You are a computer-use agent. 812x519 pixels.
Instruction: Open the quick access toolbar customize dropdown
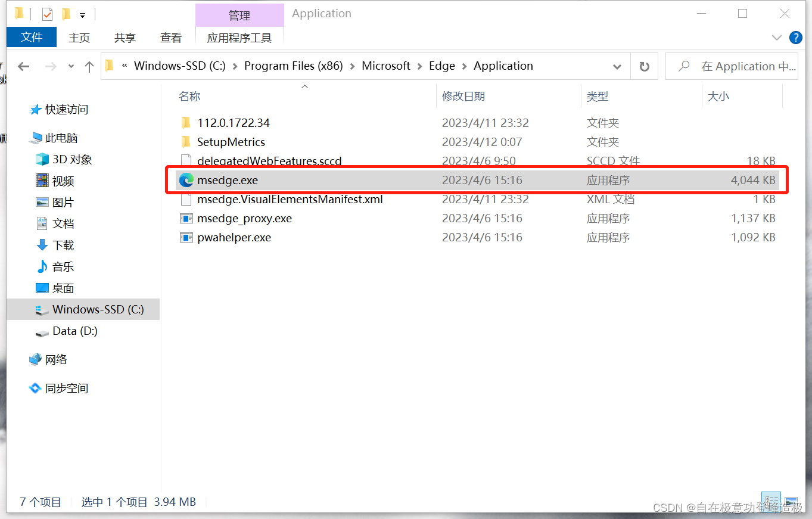tap(82, 14)
